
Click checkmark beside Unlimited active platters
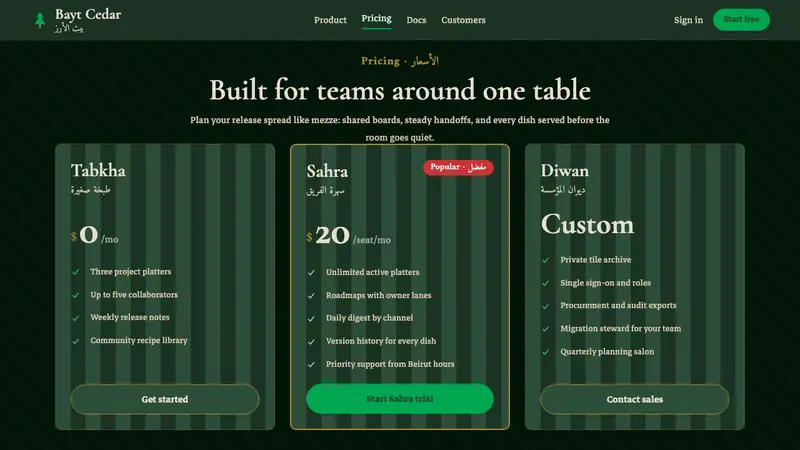311,272
